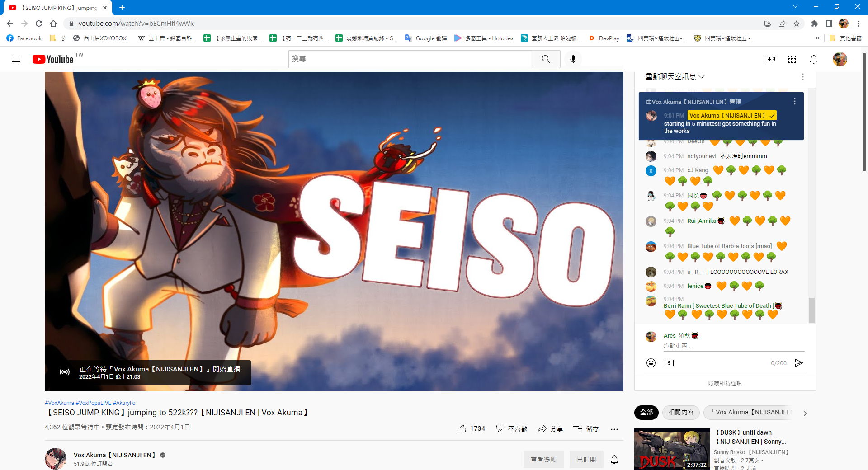Open the #VoxPopuLIVE hashtag link

tap(94, 403)
